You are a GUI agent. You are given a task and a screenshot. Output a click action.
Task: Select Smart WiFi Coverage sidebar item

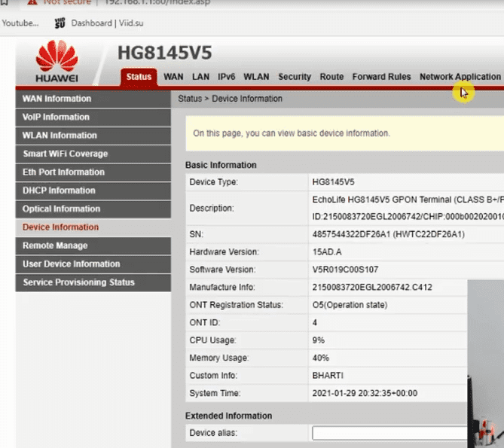coord(93,154)
